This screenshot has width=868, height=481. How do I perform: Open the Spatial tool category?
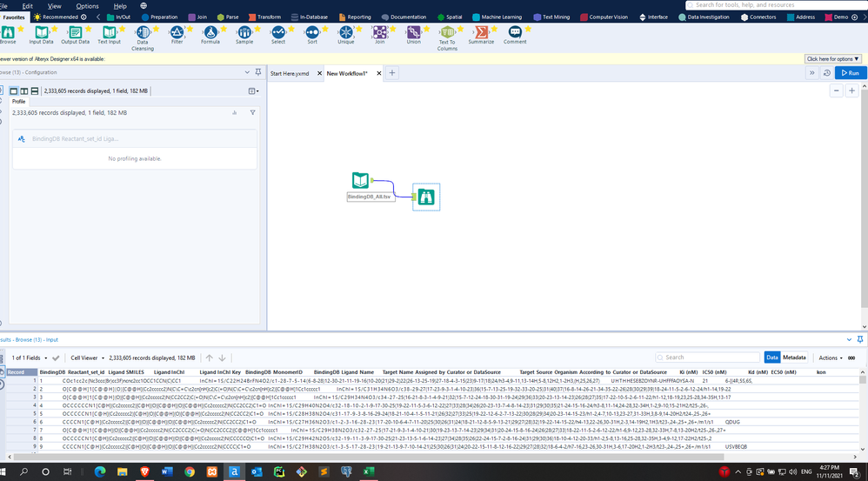(x=450, y=17)
